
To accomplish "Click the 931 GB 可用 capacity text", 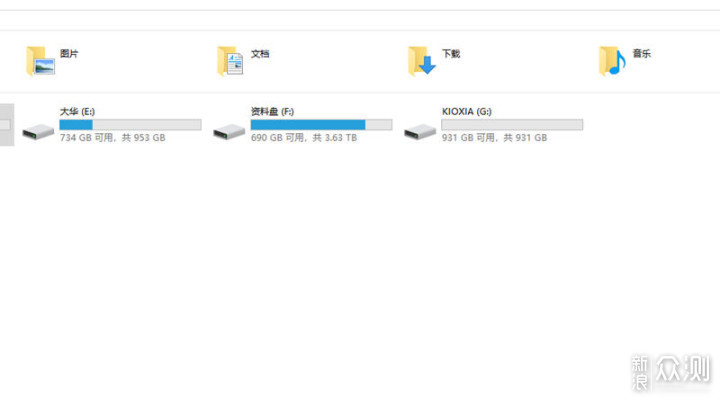I will [x=468, y=138].
